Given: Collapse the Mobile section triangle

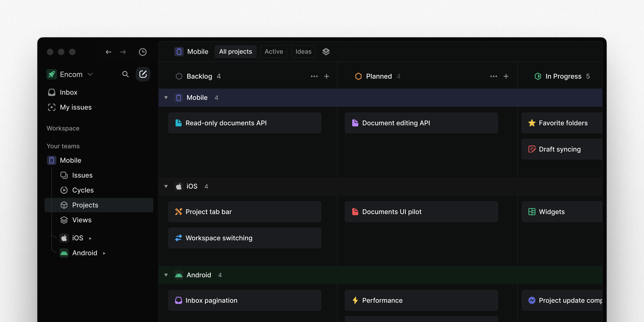Looking at the screenshot, I should tap(166, 97).
